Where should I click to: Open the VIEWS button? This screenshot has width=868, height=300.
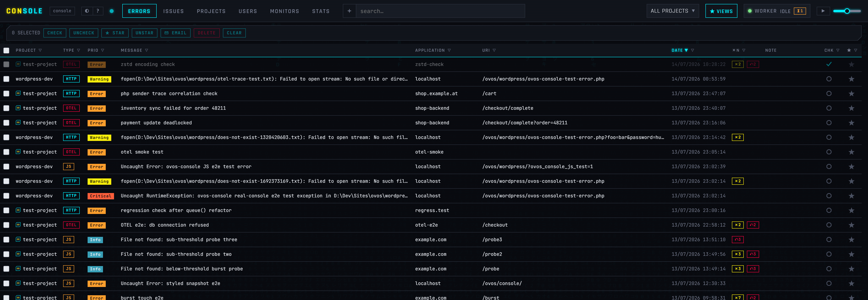721,11
